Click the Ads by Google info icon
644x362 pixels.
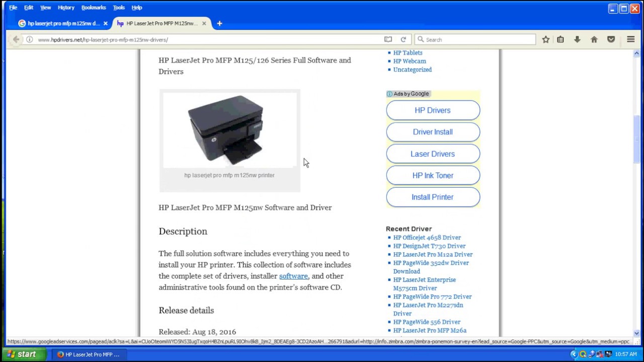(389, 94)
